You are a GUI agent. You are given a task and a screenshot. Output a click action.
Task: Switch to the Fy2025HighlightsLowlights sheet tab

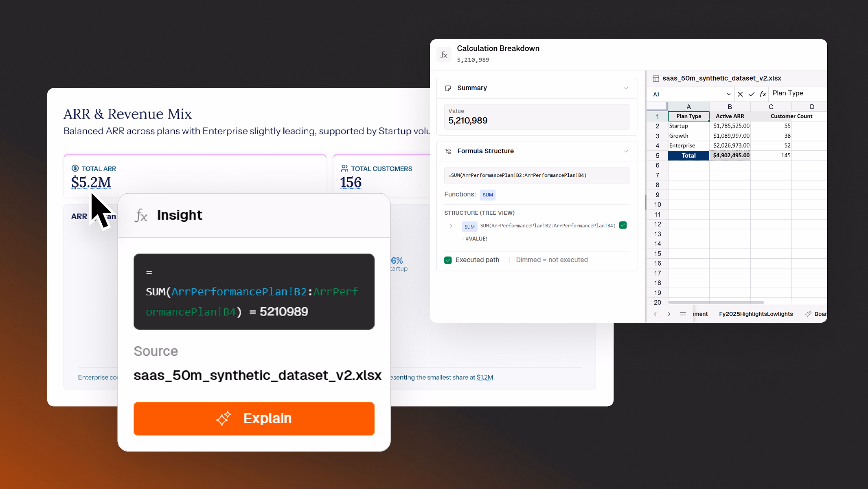pyautogui.click(x=756, y=314)
